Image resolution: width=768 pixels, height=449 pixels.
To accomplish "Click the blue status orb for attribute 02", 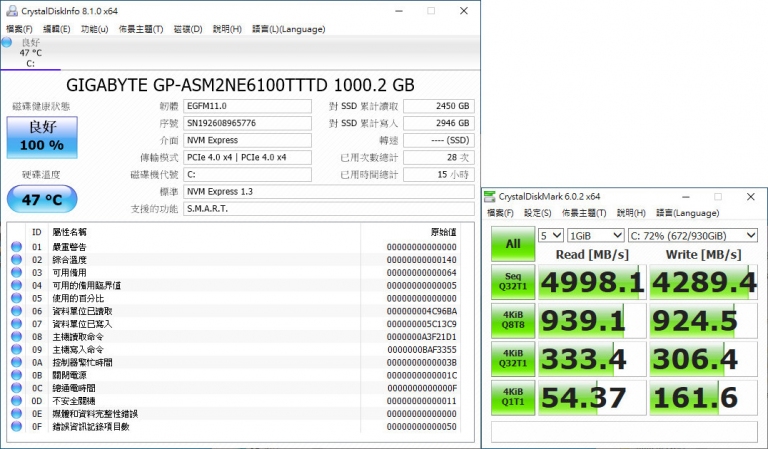I will (x=17, y=260).
